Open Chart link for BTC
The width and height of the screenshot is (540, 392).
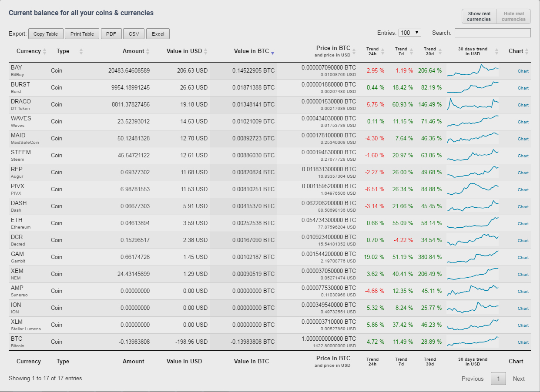523,342
